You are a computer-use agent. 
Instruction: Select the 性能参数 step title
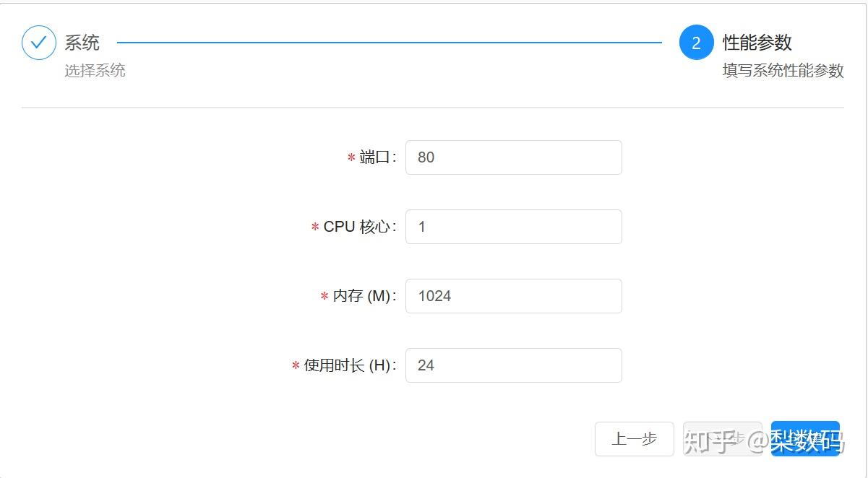click(x=757, y=43)
